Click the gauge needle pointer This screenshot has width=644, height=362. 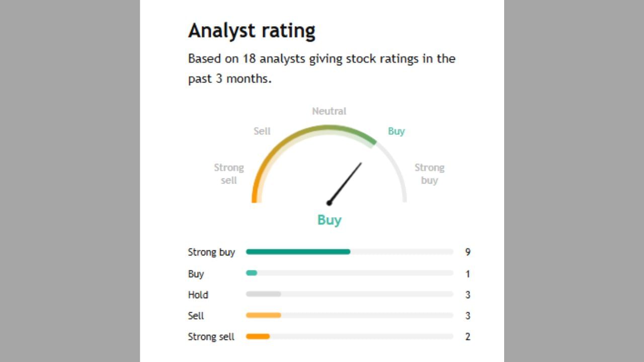coord(345,183)
